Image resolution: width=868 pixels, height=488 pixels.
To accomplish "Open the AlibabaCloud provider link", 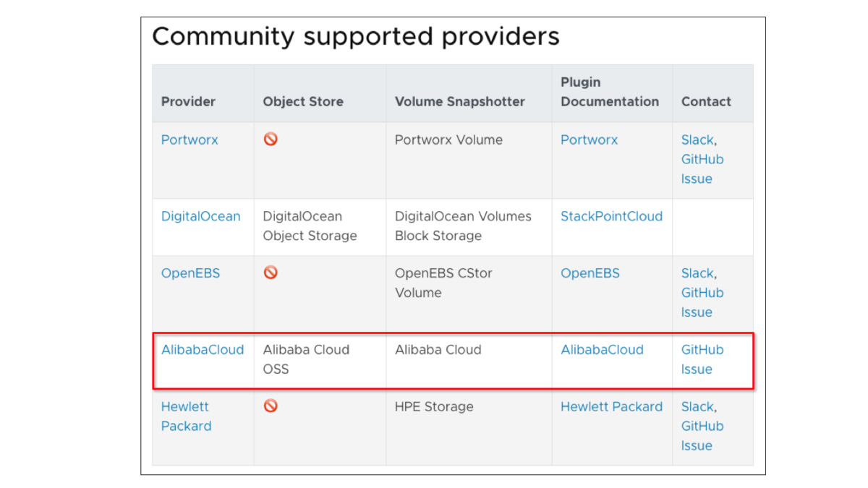I will point(203,350).
